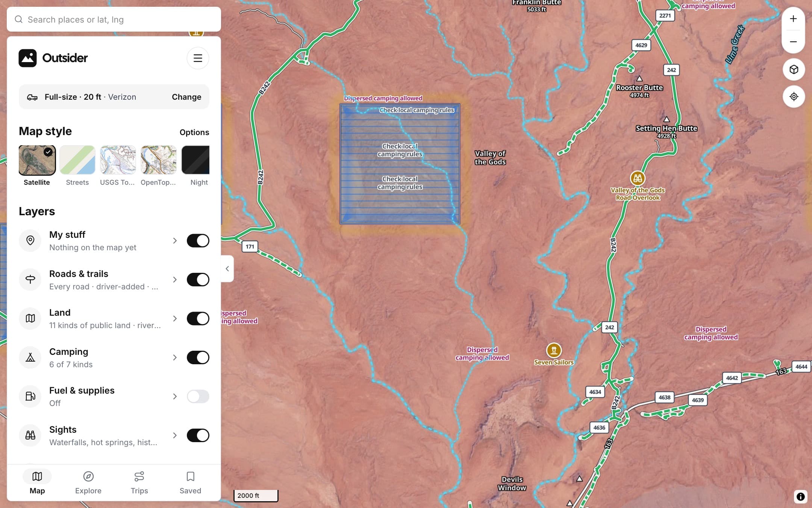812x508 pixels.
Task: Click the Camping tent icon
Action: [30, 357]
